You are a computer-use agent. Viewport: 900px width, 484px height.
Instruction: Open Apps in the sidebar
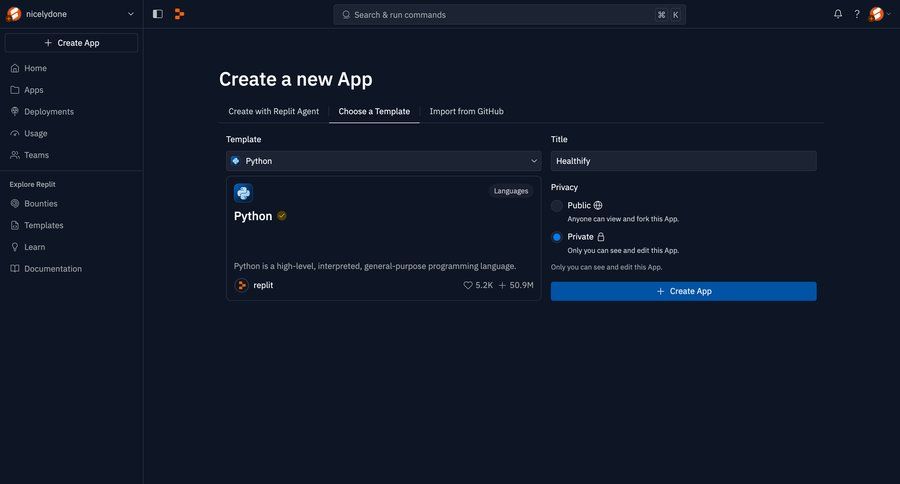click(71, 90)
